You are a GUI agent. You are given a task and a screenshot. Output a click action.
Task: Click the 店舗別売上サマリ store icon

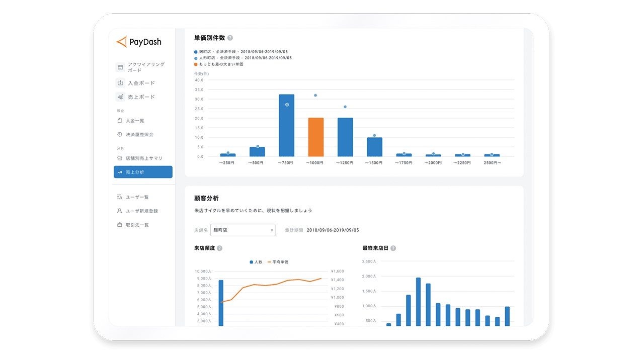click(x=120, y=158)
